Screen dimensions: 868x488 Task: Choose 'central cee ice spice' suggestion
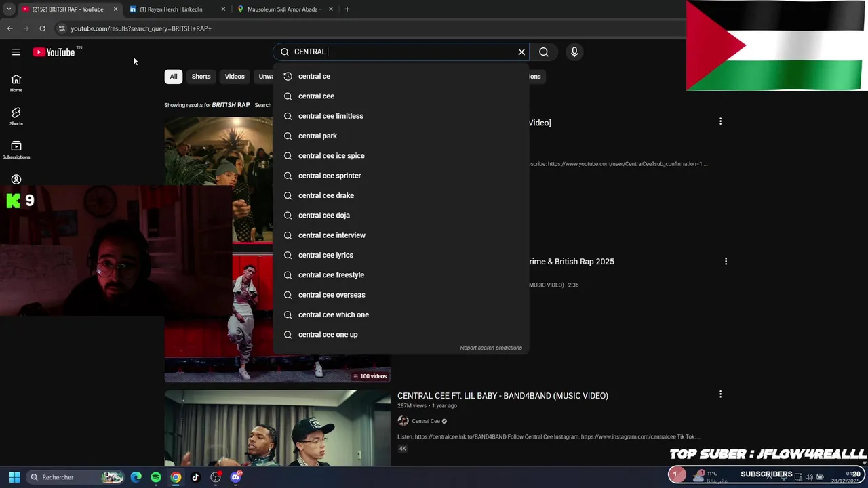point(401,156)
